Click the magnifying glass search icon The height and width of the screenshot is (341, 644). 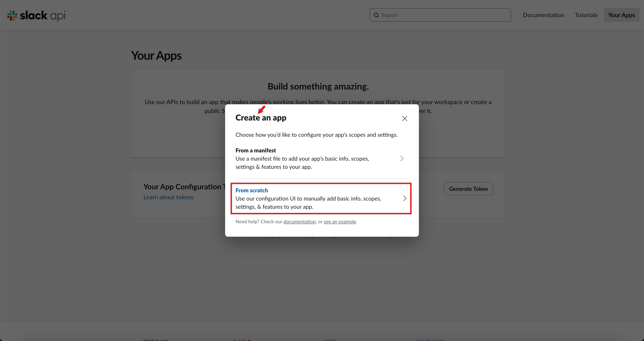pyautogui.click(x=376, y=15)
